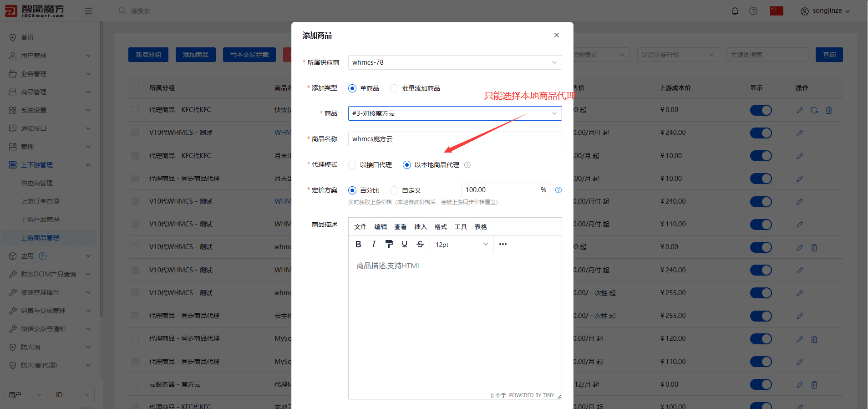Go to 上游订单管理 in sidebar
Screen dimensions: 868x409
[x=40, y=201]
